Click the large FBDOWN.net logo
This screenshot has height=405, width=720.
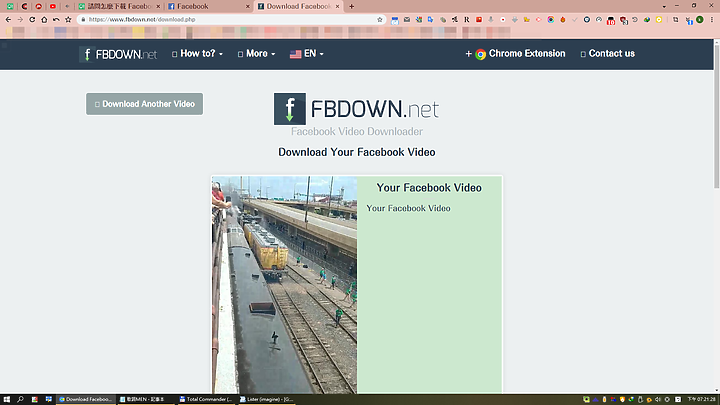pyautogui.click(x=356, y=109)
